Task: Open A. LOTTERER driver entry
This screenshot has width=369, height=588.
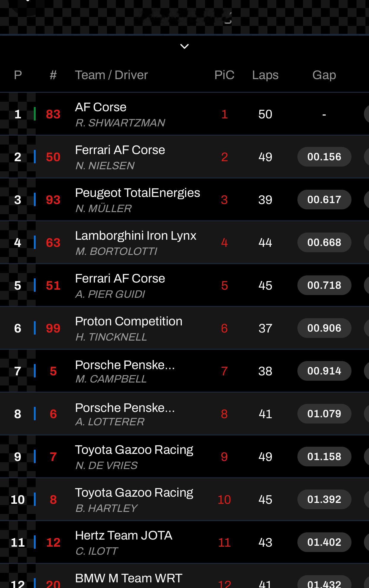Action: (x=110, y=422)
